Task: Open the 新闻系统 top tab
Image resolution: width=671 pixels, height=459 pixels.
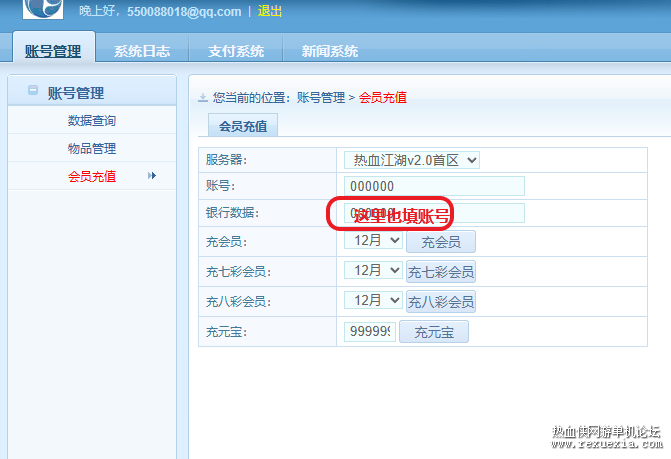Action: click(330, 51)
